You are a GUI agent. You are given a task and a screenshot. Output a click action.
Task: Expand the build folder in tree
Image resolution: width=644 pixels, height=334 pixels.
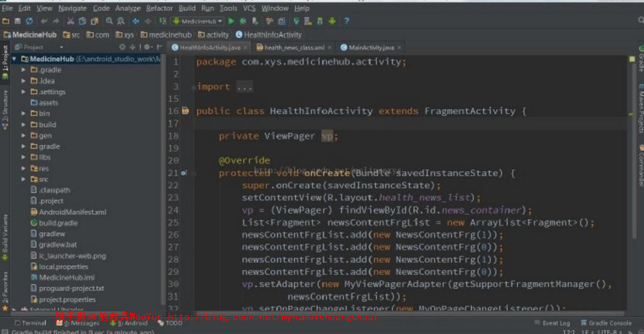tap(24, 125)
